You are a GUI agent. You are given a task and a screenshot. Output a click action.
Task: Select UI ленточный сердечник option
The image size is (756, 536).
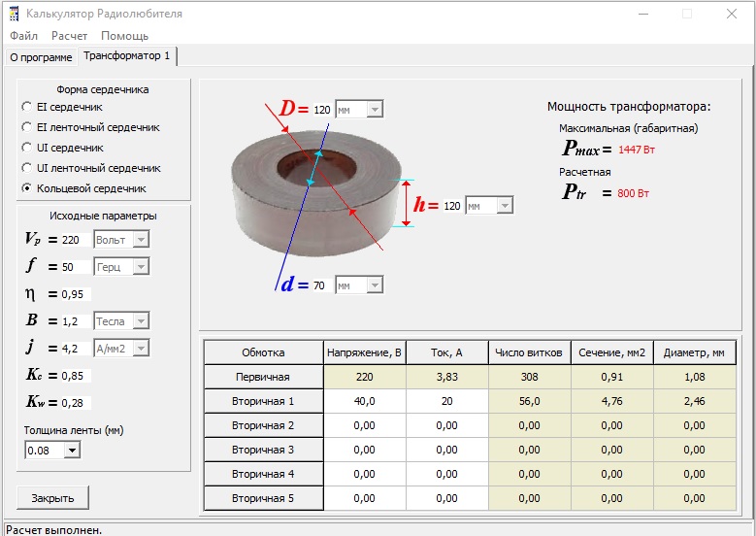27,168
